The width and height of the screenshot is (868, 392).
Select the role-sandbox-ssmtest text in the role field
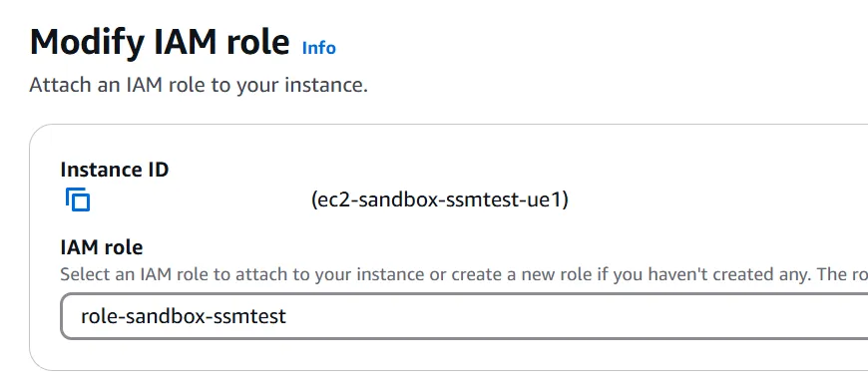[184, 316]
